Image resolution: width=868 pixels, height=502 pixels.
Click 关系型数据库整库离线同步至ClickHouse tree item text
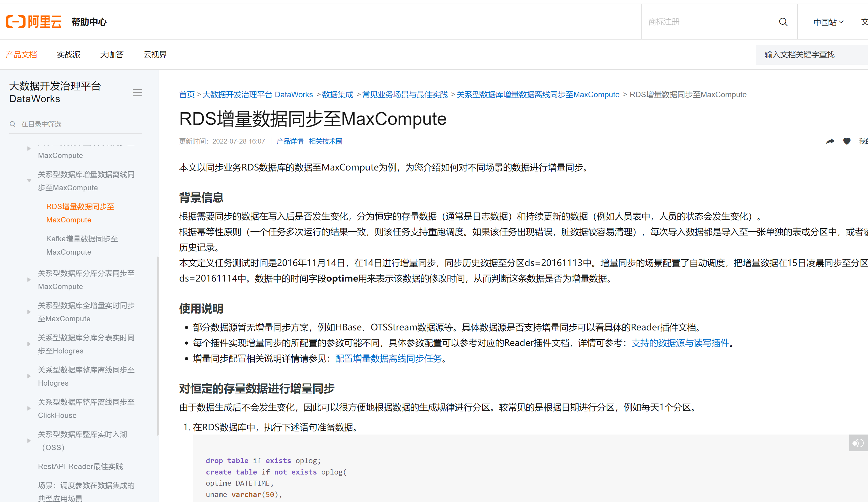point(86,408)
